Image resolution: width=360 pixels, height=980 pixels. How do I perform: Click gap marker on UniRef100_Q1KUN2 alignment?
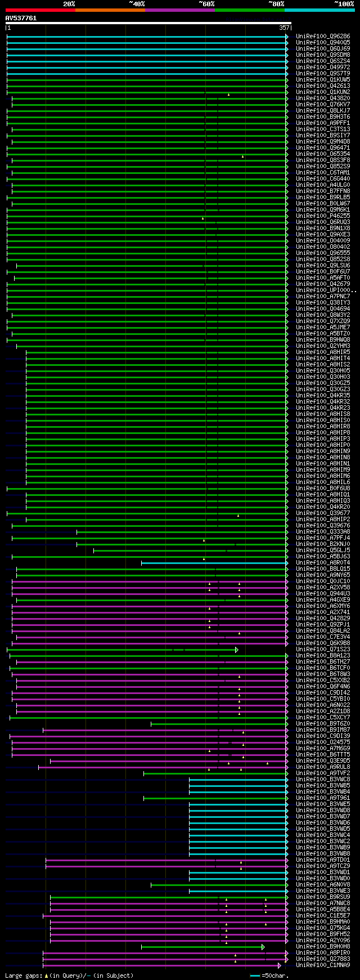(x=228, y=95)
